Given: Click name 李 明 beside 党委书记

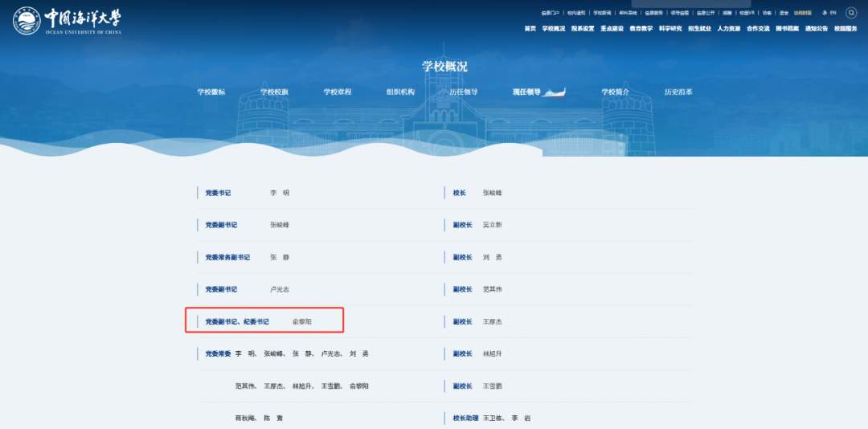Looking at the screenshot, I should (280, 193).
